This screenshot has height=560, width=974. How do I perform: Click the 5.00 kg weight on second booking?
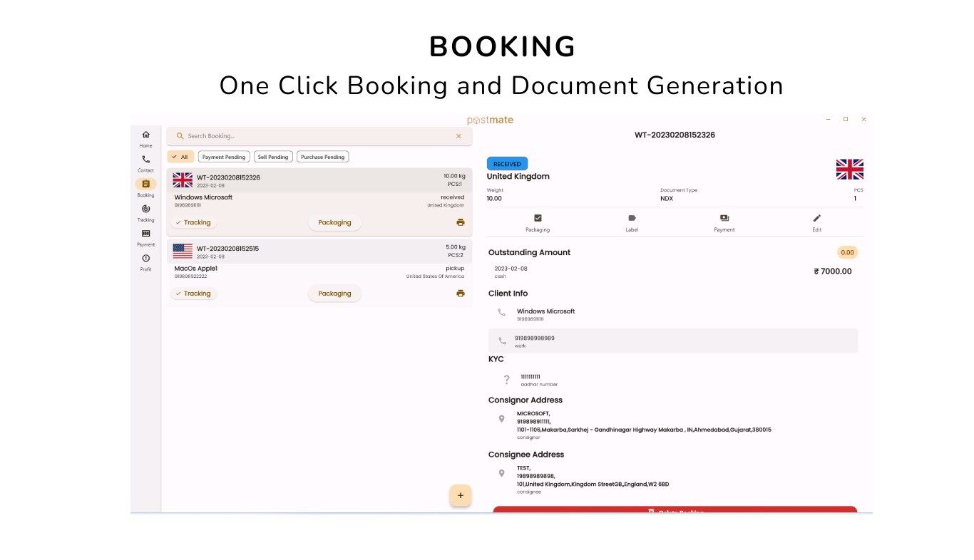(456, 247)
